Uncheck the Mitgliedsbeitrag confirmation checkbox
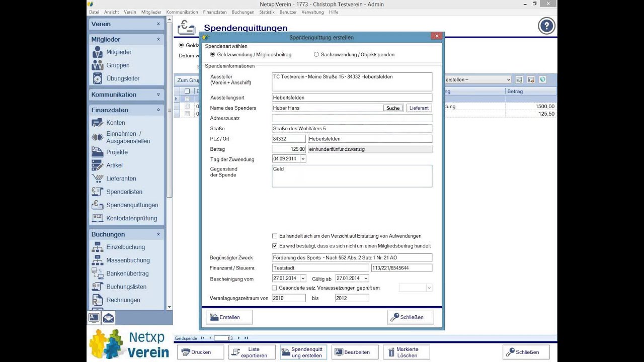This screenshot has height=362, width=644. 275,246
